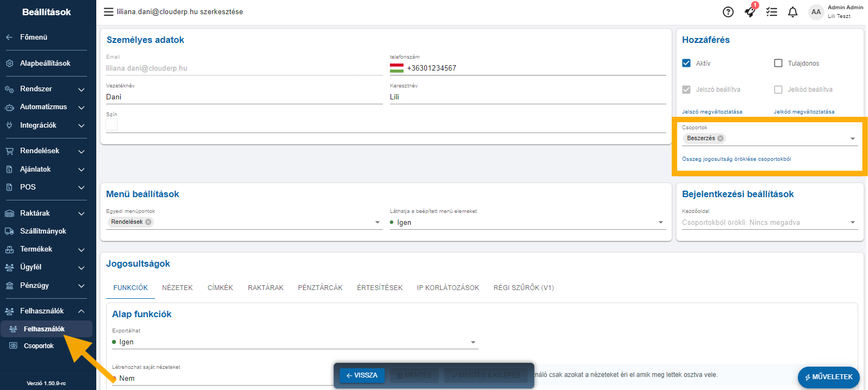Click the Szállítmányok truck icon

click(9, 231)
